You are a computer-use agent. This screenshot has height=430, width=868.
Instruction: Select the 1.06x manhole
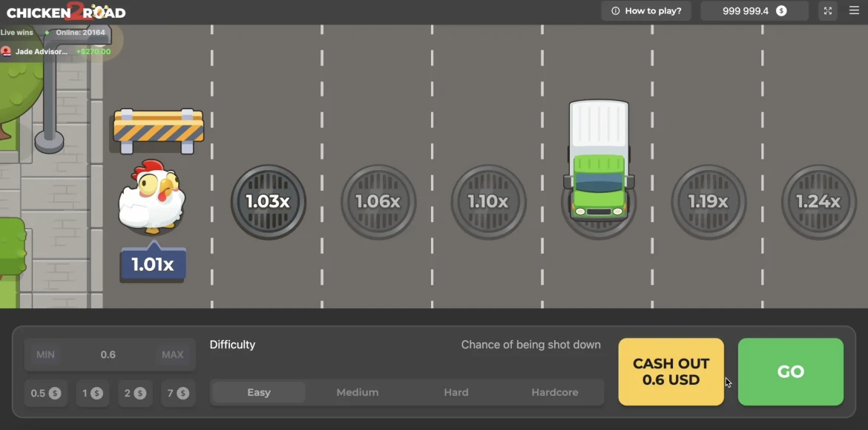[378, 202]
